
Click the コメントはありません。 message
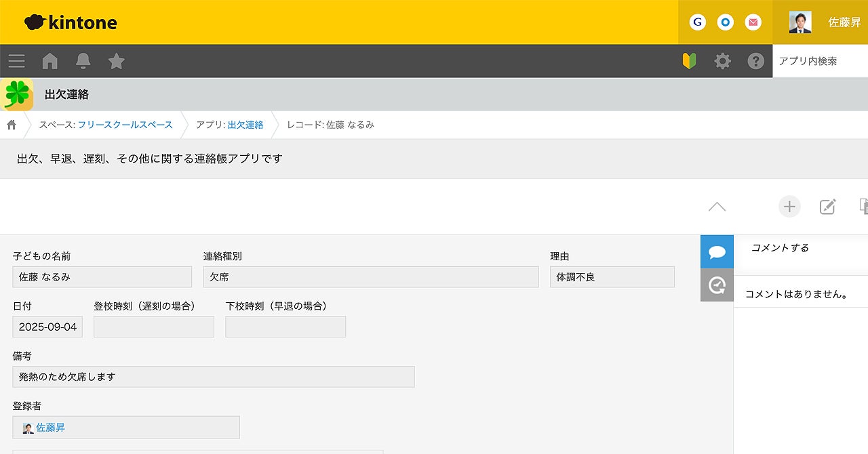pyautogui.click(x=797, y=294)
